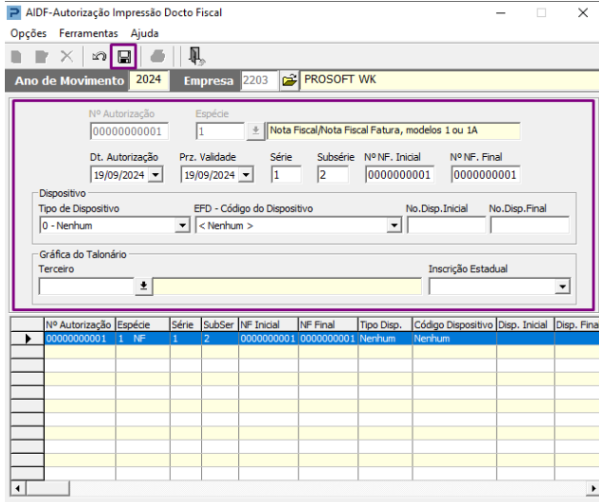Click the save diskette toolbar icon
599x502 pixels.
click(x=124, y=57)
